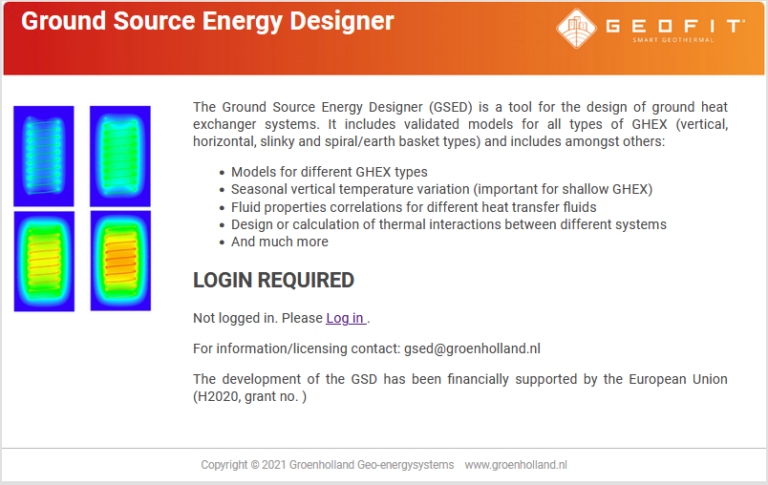Screen dimensions: 768x485
Task: Click the 'Not logged in. Please' text
Action: [x=258, y=318]
